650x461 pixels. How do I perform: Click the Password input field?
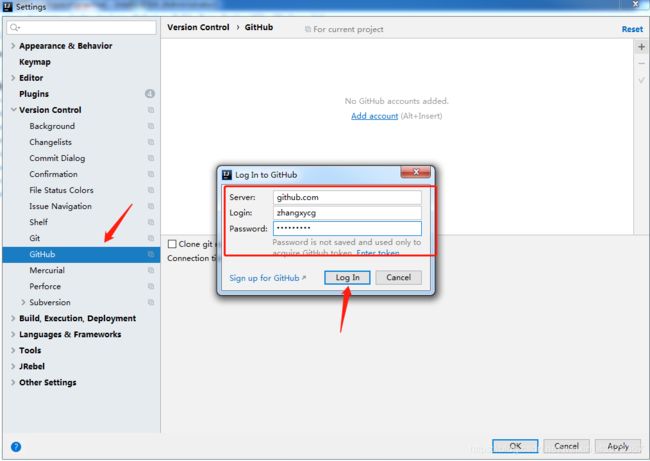pyautogui.click(x=347, y=228)
